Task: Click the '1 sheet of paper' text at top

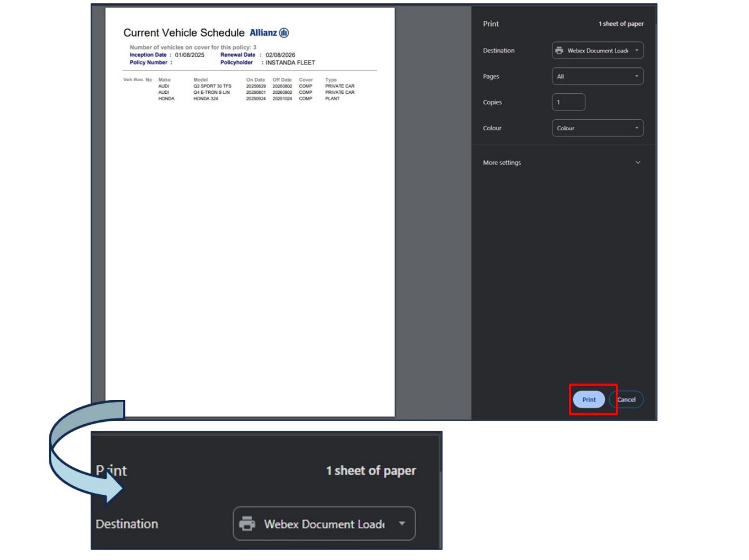Action: tap(621, 24)
